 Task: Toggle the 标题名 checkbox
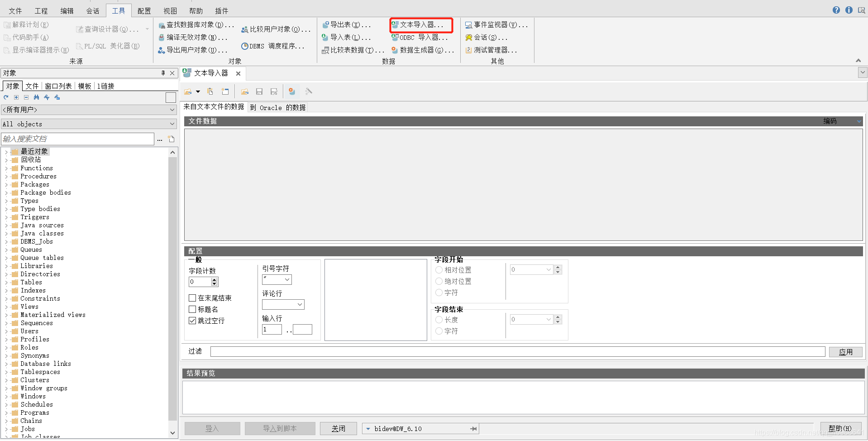tap(192, 309)
